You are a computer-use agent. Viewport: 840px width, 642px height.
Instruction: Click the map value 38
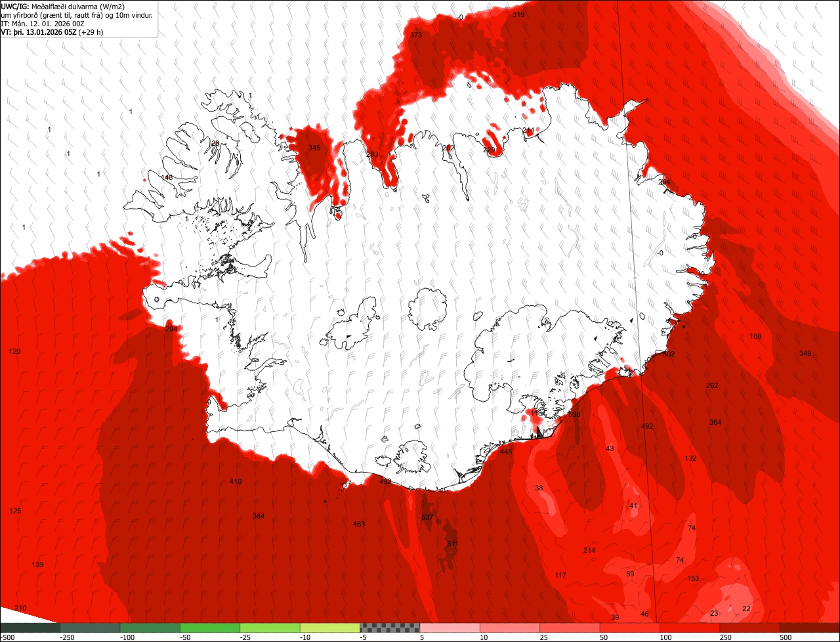(539, 488)
